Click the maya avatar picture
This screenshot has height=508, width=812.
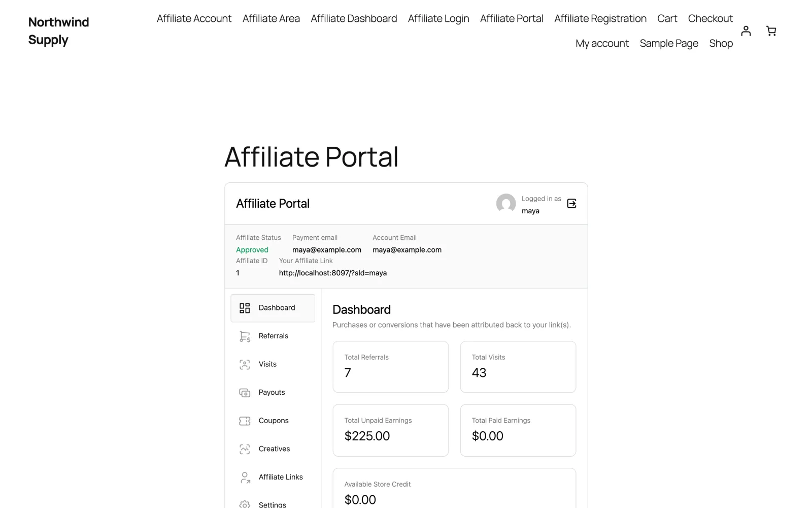click(506, 204)
